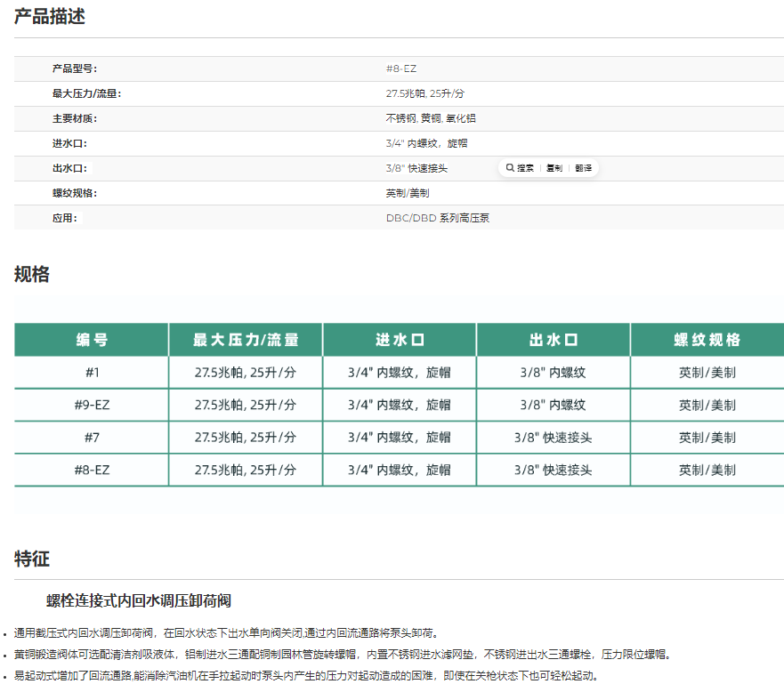
Task: Click 翻译 in the selection popup
Action: (x=583, y=168)
